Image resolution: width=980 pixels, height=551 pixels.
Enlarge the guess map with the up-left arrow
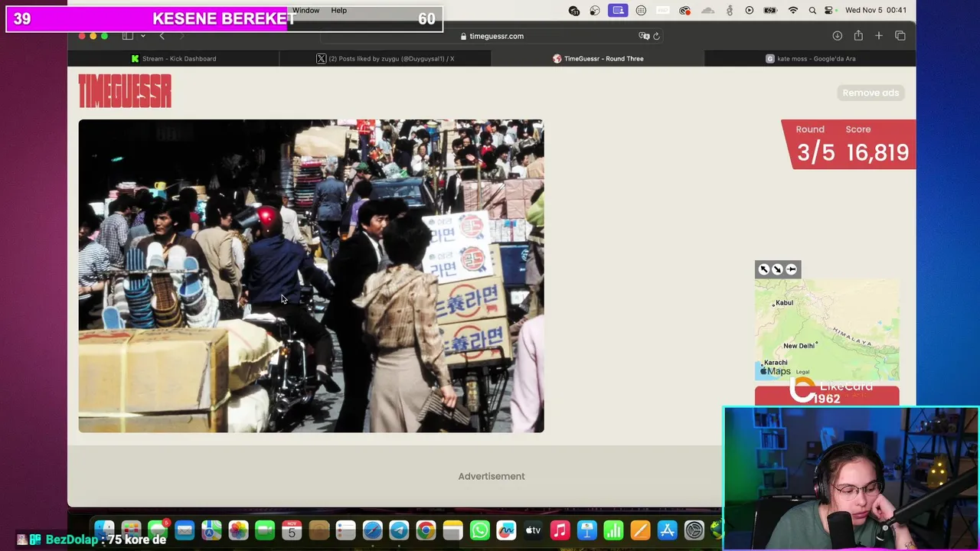(763, 269)
